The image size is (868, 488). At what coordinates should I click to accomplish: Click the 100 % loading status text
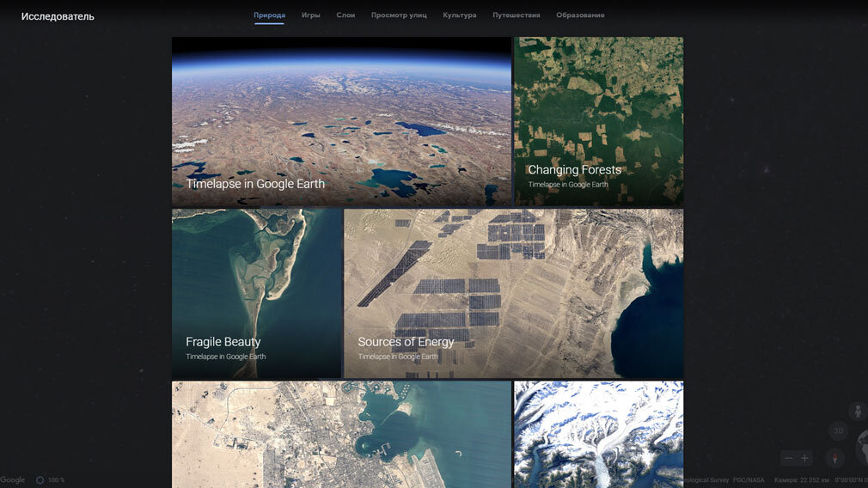point(56,480)
